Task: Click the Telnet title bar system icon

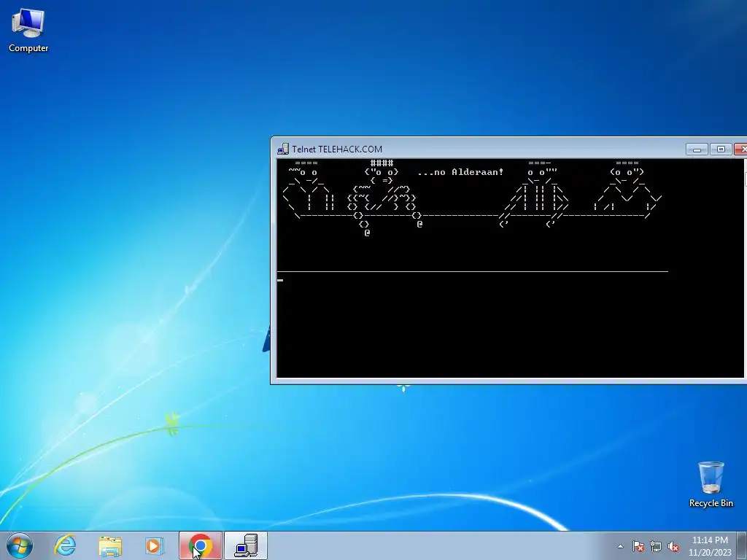Action: (283, 149)
